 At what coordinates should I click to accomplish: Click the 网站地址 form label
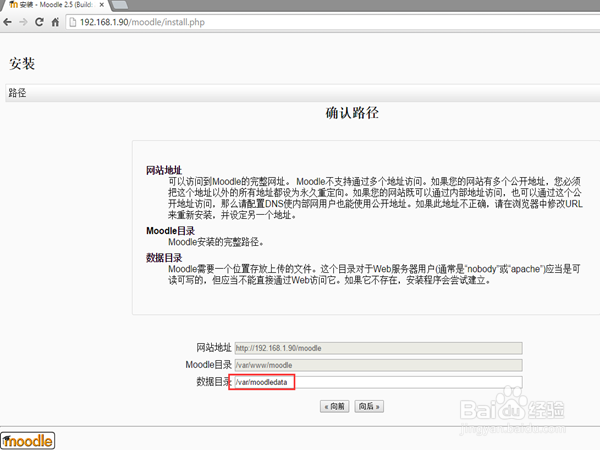click(214, 348)
